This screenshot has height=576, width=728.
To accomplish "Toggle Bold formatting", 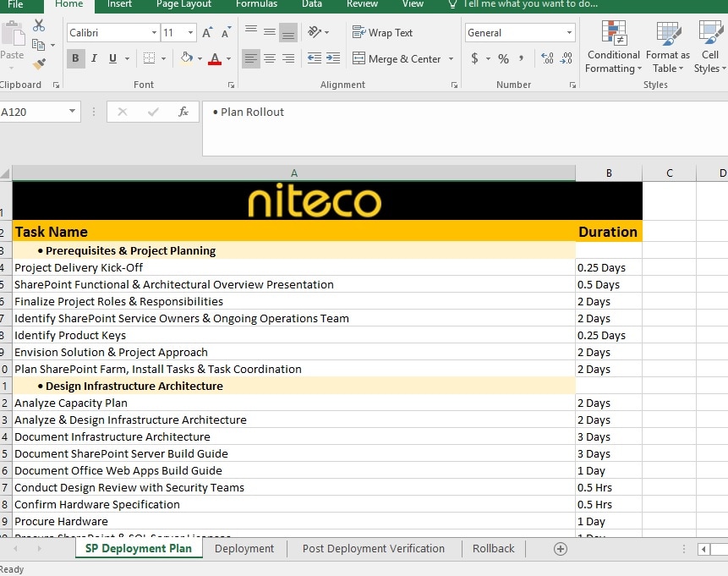I will [75, 58].
